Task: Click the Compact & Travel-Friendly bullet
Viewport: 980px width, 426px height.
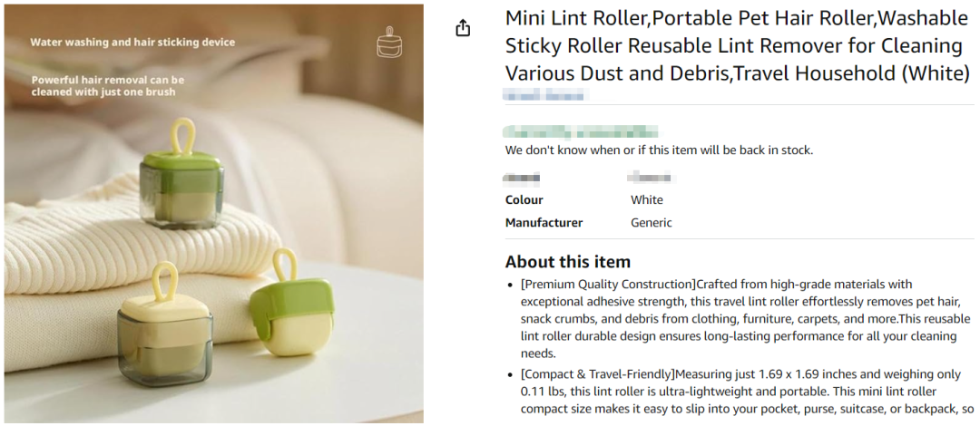Action: tap(740, 391)
